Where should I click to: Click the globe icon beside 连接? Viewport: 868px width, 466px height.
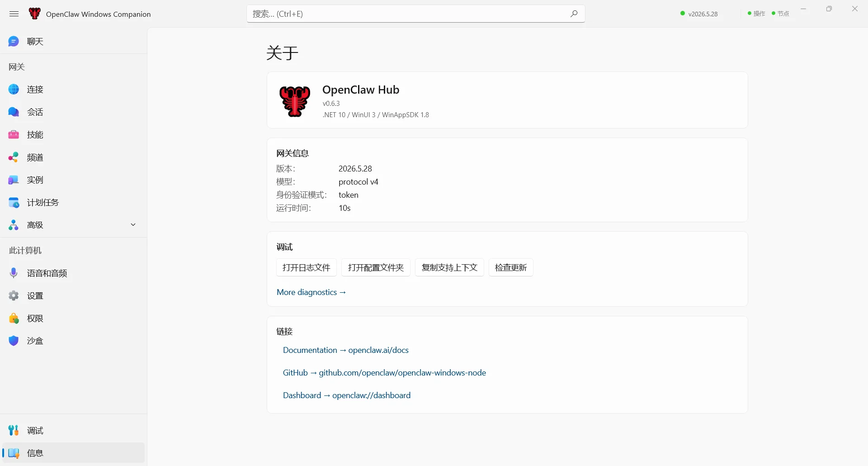tap(14, 90)
